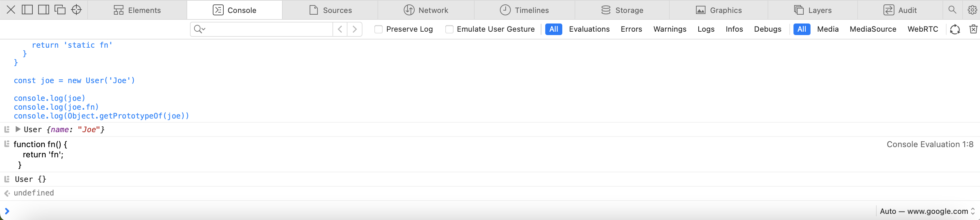
Task: Reload the page via circular arrows icon
Action: (955, 29)
